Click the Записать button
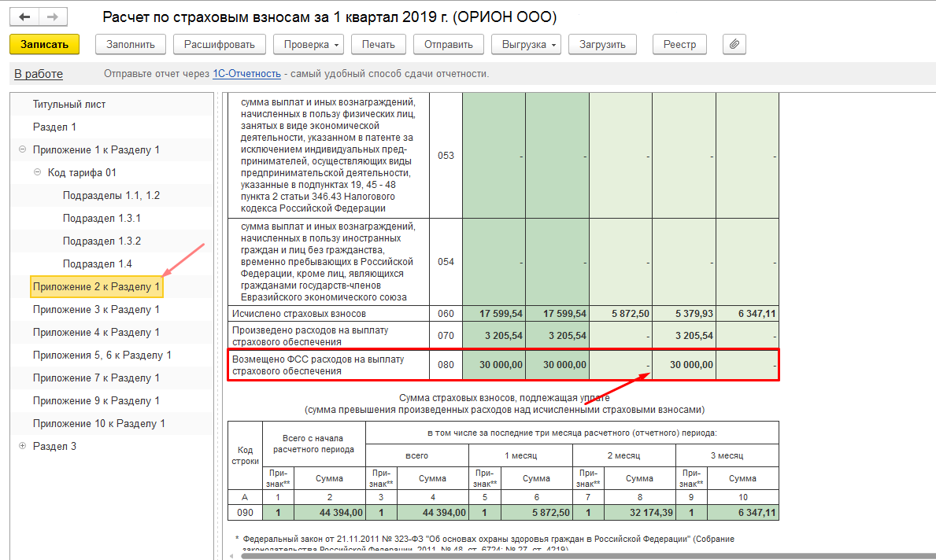 (x=44, y=44)
